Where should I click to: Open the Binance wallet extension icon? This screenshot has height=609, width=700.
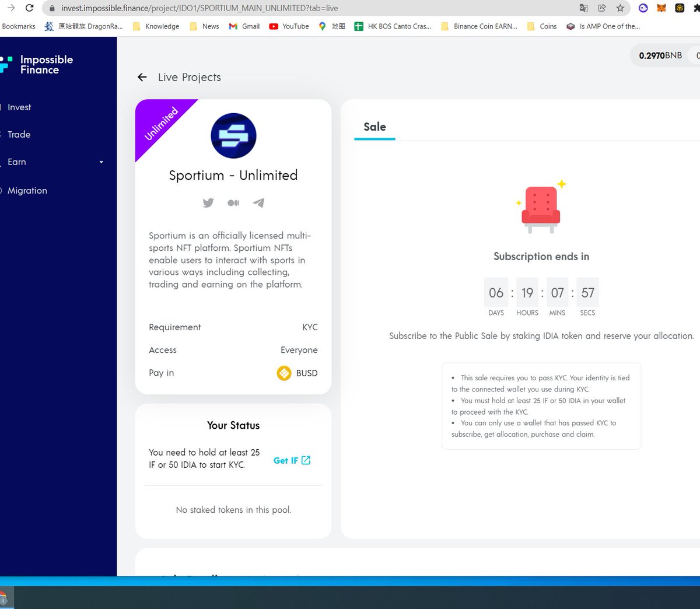680,8
